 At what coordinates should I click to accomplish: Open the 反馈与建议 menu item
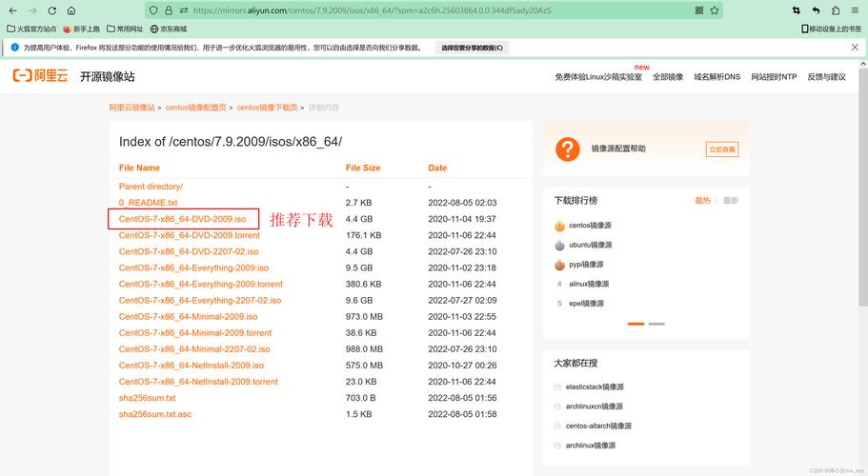pos(826,77)
